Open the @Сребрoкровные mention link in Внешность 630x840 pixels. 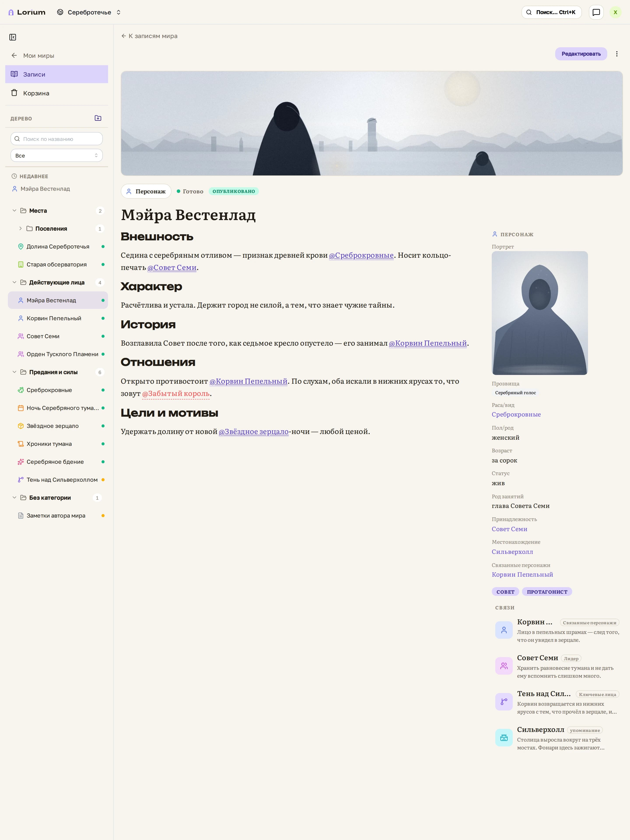361,255
